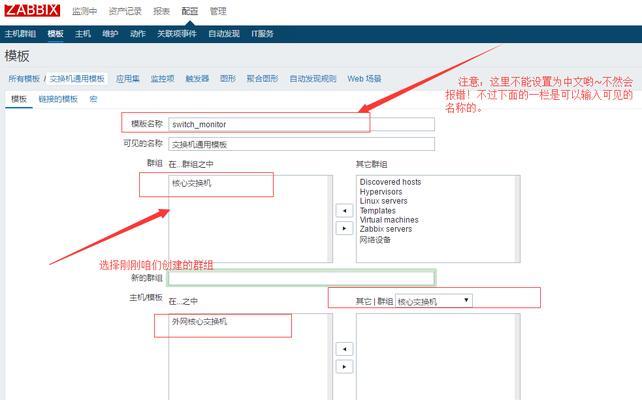This screenshot has width=642, height=400.
Task: Open 自动发现 in the blue submenu bar
Action: (224, 34)
